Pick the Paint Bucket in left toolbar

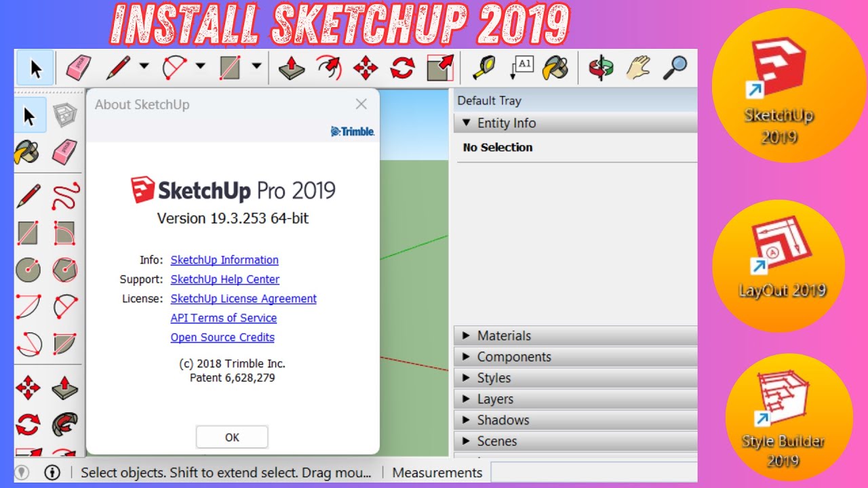tap(28, 152)
